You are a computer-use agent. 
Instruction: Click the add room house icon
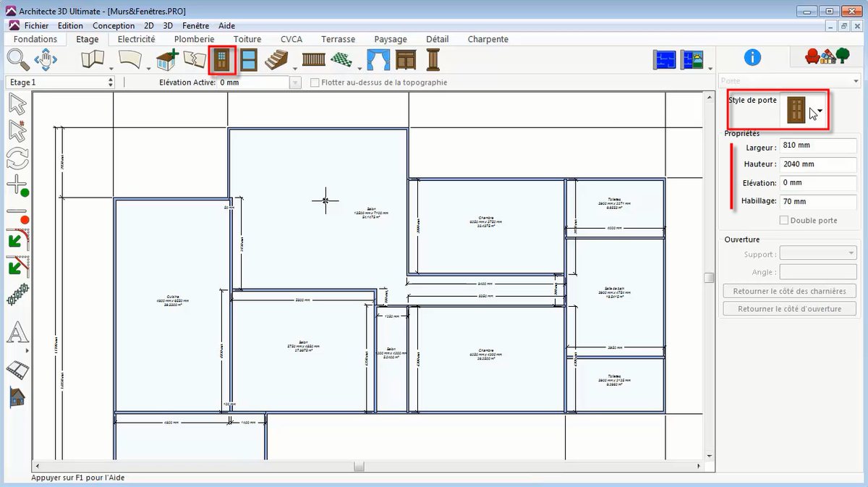pyautogui.click(x=168, y=59)
